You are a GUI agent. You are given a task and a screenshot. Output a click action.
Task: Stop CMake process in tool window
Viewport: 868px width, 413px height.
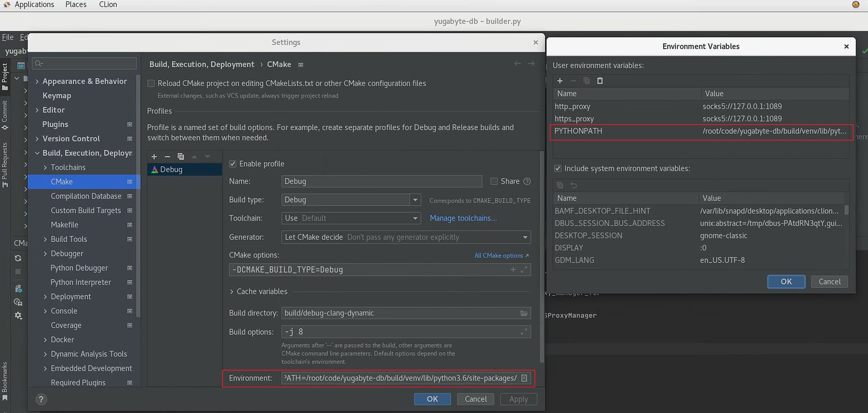(x=18, y=272)
